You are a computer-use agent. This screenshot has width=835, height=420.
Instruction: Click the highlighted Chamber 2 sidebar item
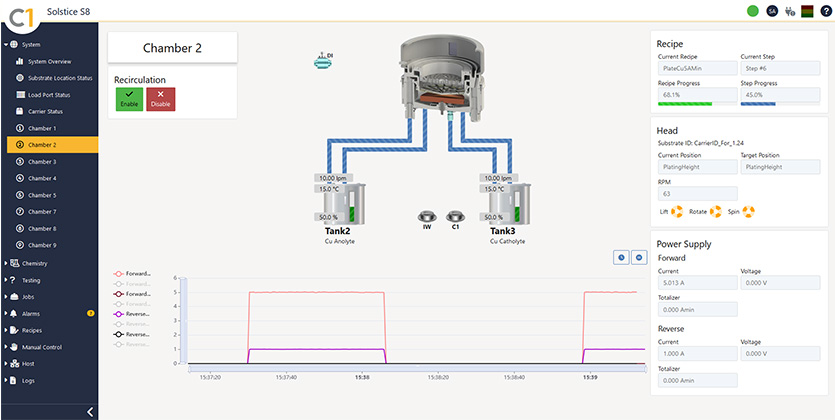tap(52, 145)
